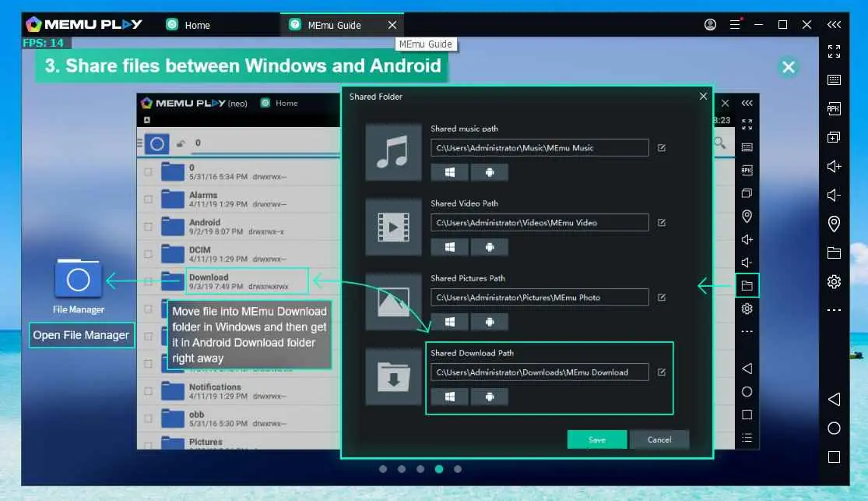Select the DCIM folder checkbox
Viewport: 868px width, 501px height.
tap(148, 254)
